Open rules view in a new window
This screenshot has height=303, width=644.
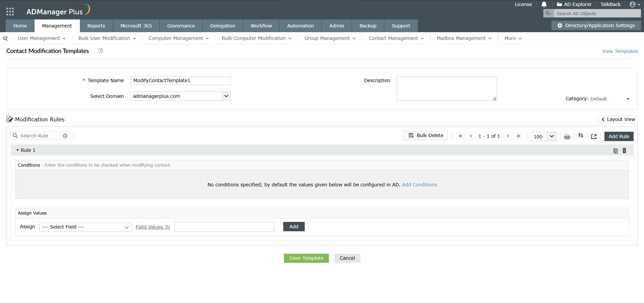coord(594,136)
